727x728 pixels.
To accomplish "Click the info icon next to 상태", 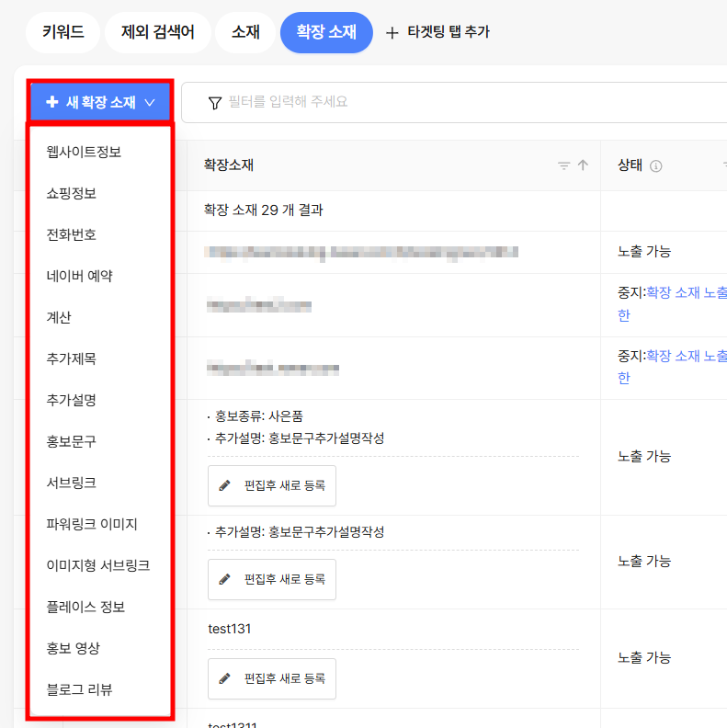I will pyautogui.click(x=655, y=165).
